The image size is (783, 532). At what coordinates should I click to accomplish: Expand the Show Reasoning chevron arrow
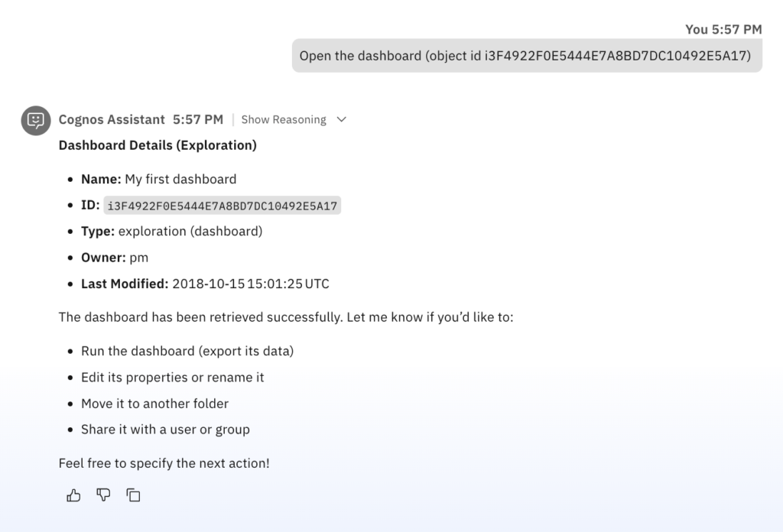pos(342,119)
